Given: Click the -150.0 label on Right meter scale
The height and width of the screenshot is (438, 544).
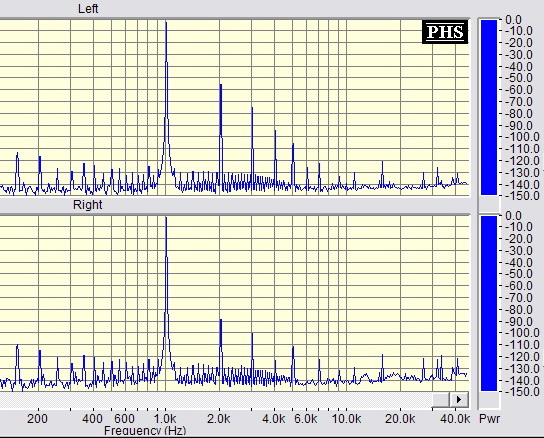Looking at the screenshot, I should (x=522, y=392).
